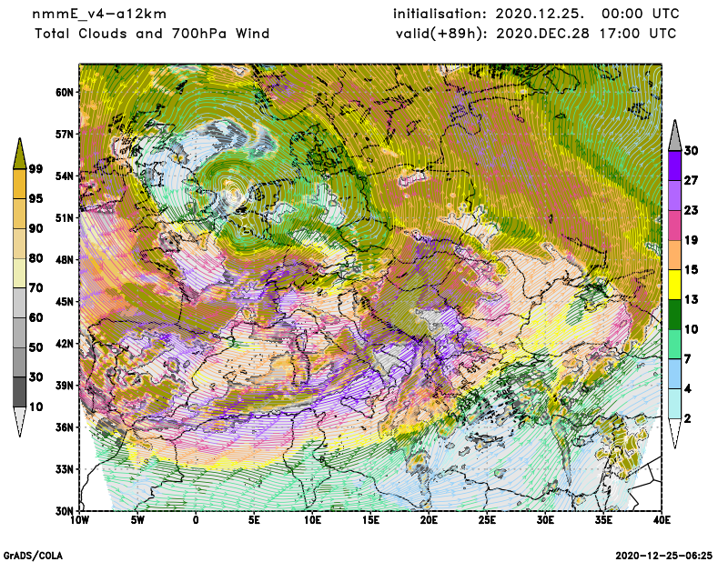Click the GrADS/COLA credit label
728x562 pixels.
34,554
